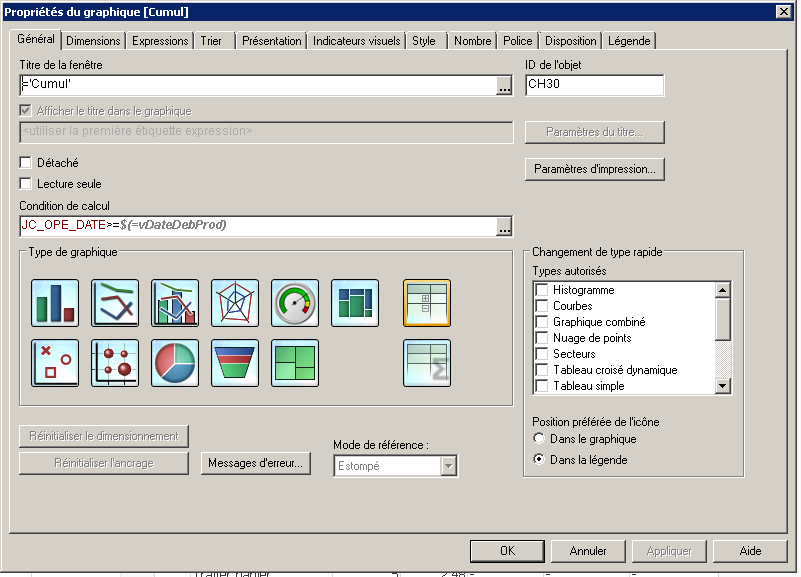The height and width of the screenshot is (577, 801).
Task: Choose Dans la légende radio option
Action: (539, 460)
